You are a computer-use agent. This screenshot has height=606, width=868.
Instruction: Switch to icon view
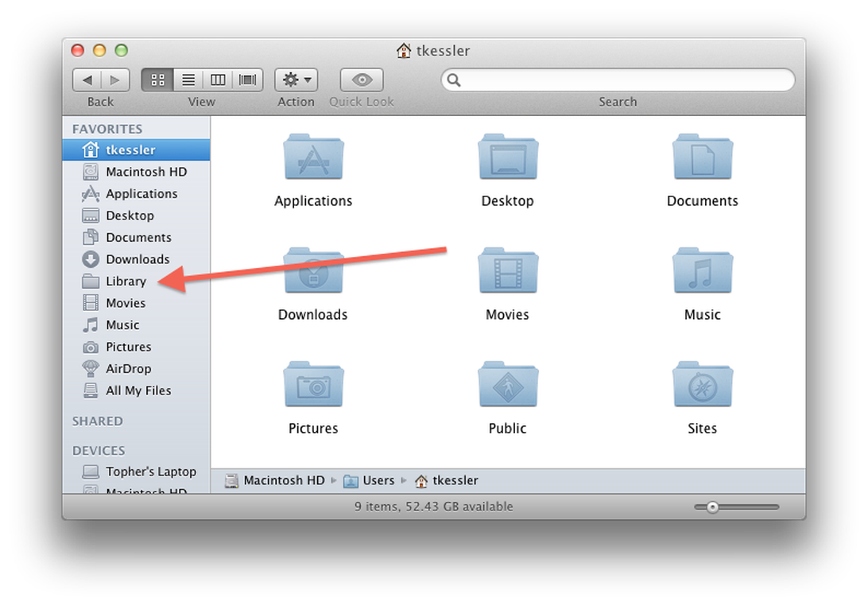coord(157,80)
